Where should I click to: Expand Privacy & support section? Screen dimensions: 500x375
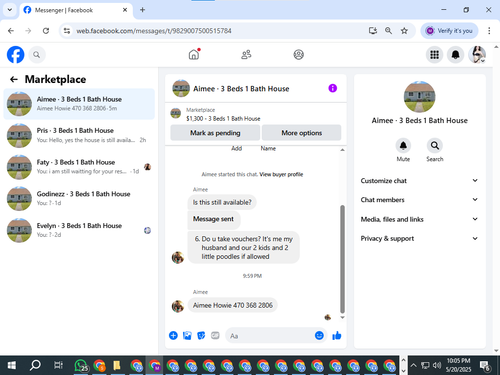click(x=419, y=238)
